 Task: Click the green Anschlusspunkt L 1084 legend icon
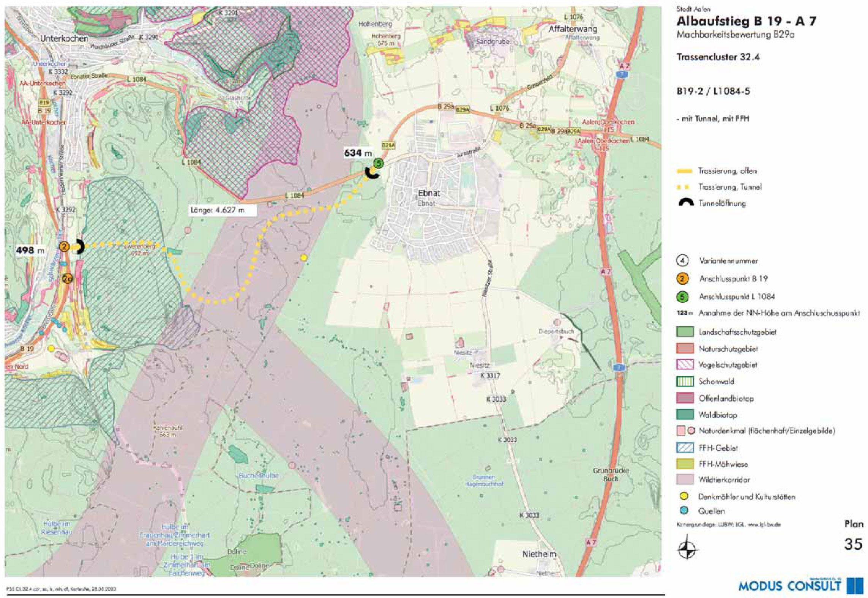coord(682,297)
